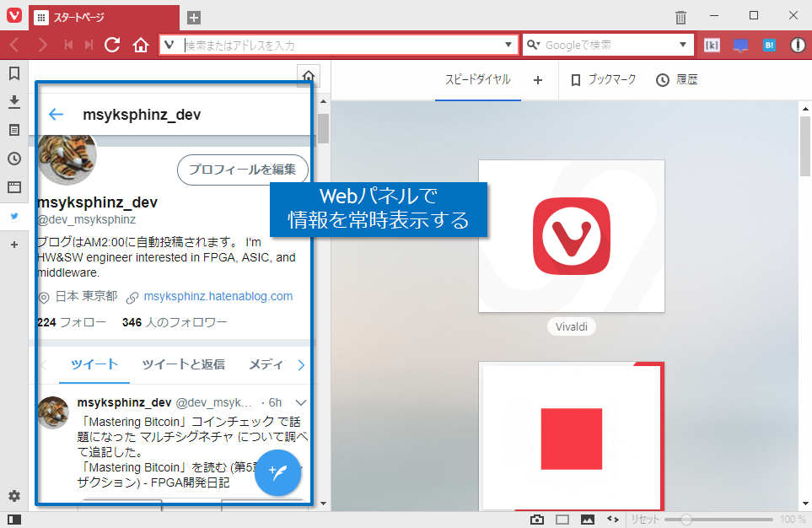Open a new tab with plus button
Viewport: 812px width, 528px height.
click(x=194, y=18)
